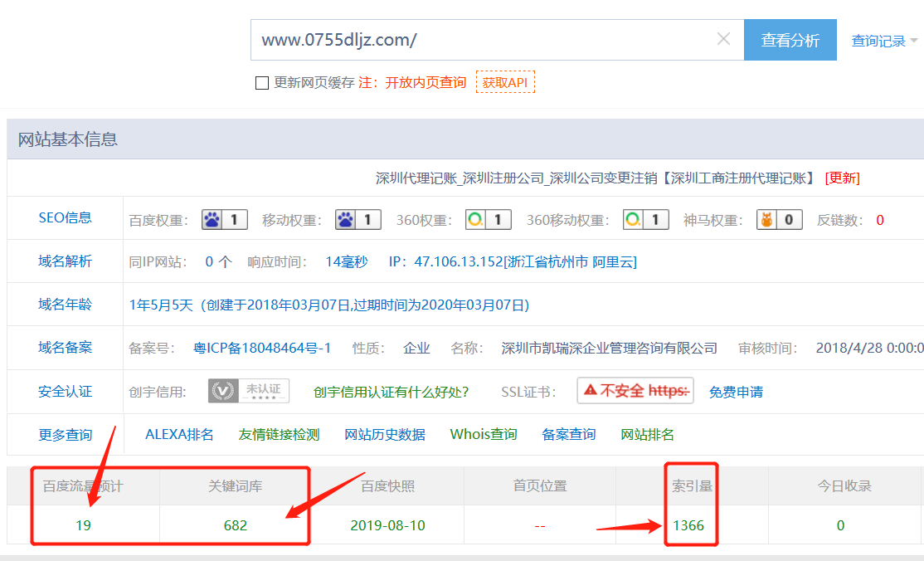Click the 审核时间 value 2018/4/28
This screenshot has height=561, width=924.
(870, 348)
